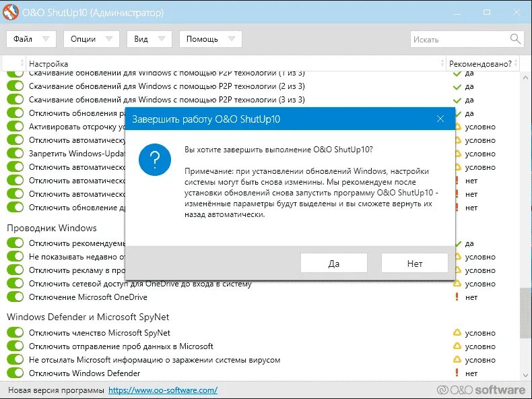Image resolution: width=532 pixels, height=399 pixels.
Task: Toggle switch for Запретить Windows-Update
Action: click(15, 153)
